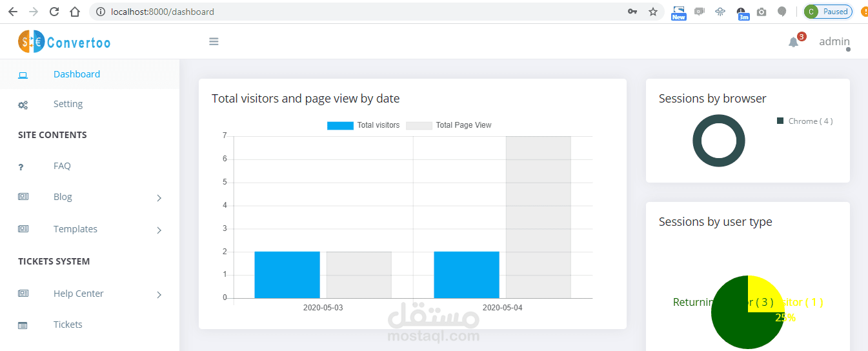Click the hamburger sidebar toggle icon
Image resolution: width=868 pixels, height=351 pixels.
click(214, 42)
